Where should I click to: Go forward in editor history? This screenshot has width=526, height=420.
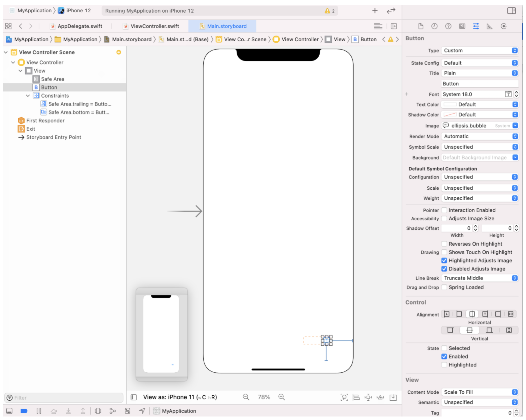31,26
